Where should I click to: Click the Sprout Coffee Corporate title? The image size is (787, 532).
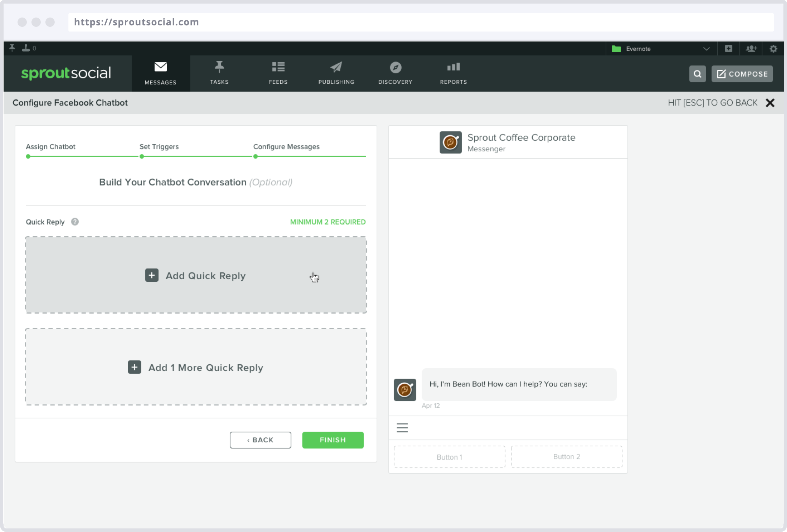(x=521, y=138)
